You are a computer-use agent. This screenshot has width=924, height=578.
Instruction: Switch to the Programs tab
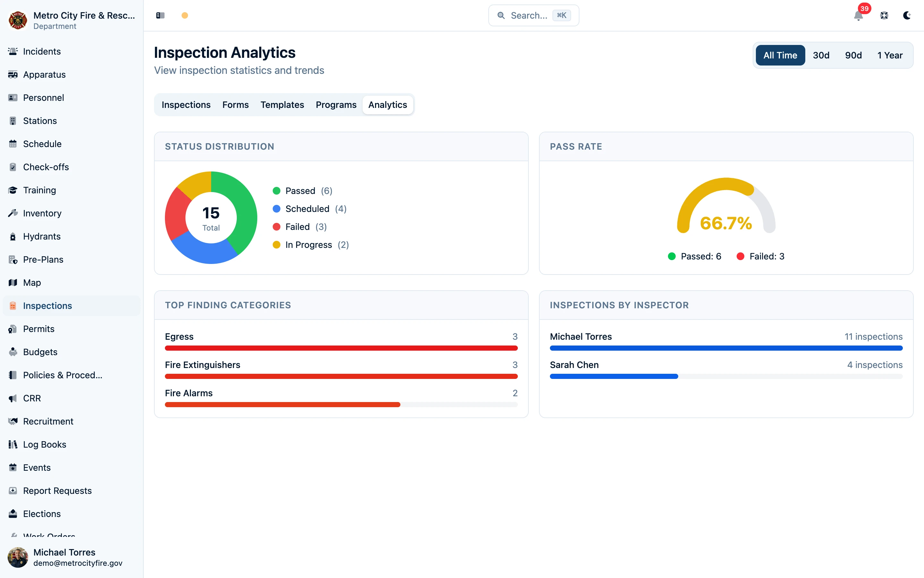[336, 105]
